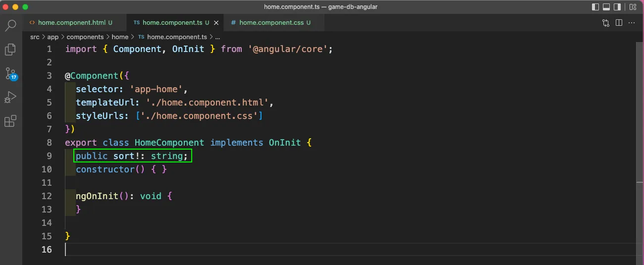644x265 pixels.
Task: Select the home.component.ts tab
Action: click(176, 23)
